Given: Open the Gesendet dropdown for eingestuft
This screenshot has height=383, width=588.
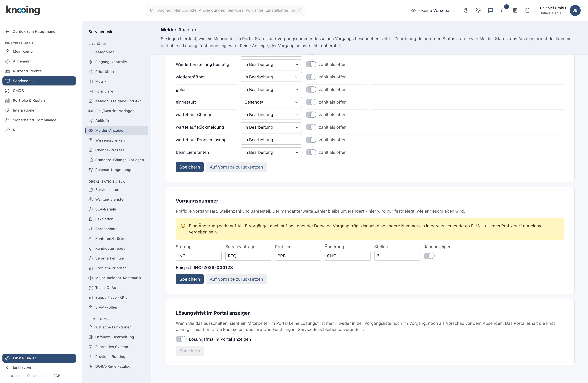Looking at the screenshot, I should coord(271,102).
